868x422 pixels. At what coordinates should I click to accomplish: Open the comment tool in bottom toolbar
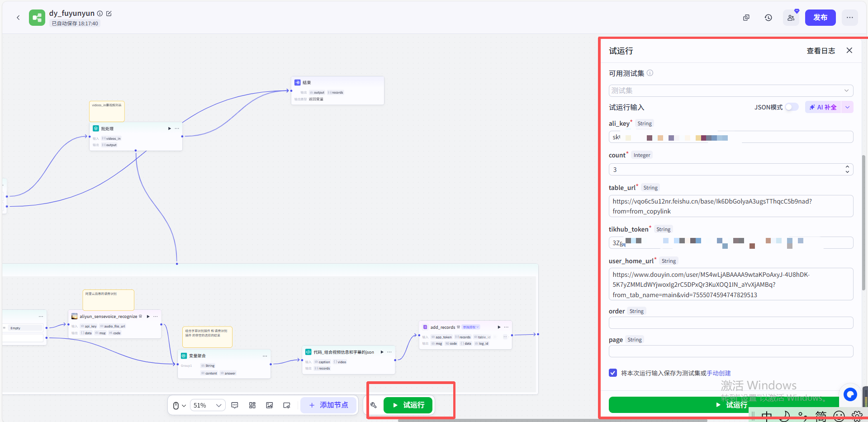235,405
